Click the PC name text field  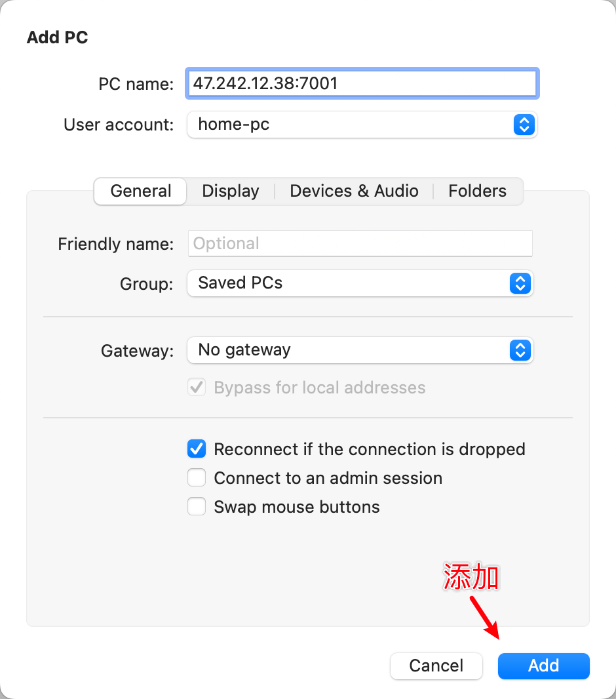pyautogui.click(x=362, y=84)
